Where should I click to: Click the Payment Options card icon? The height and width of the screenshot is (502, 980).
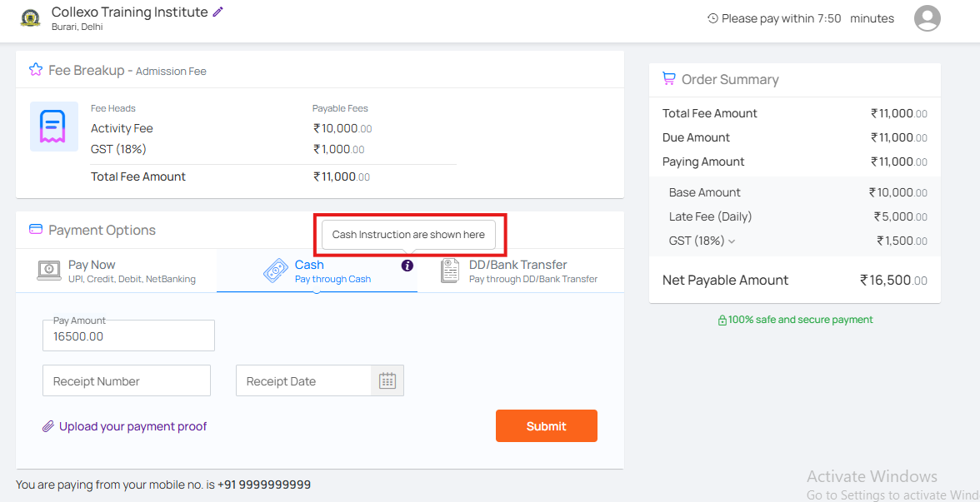pyautogui.click(x=36, y=230)
